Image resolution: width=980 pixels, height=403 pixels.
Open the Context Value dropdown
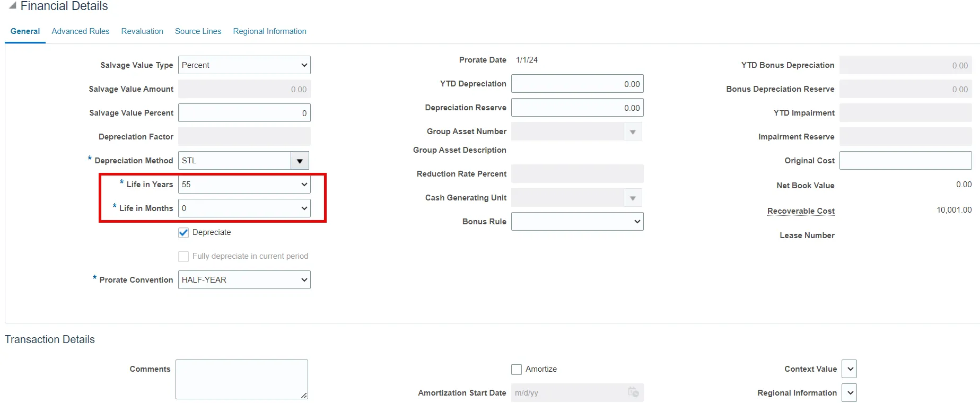click(x=849, y=369)
